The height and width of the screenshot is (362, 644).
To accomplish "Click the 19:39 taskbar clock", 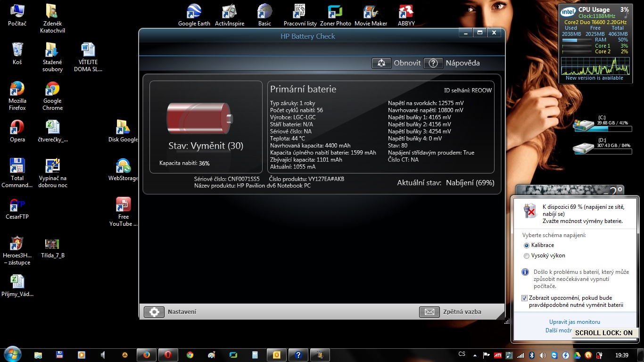I will pos(622,355).
